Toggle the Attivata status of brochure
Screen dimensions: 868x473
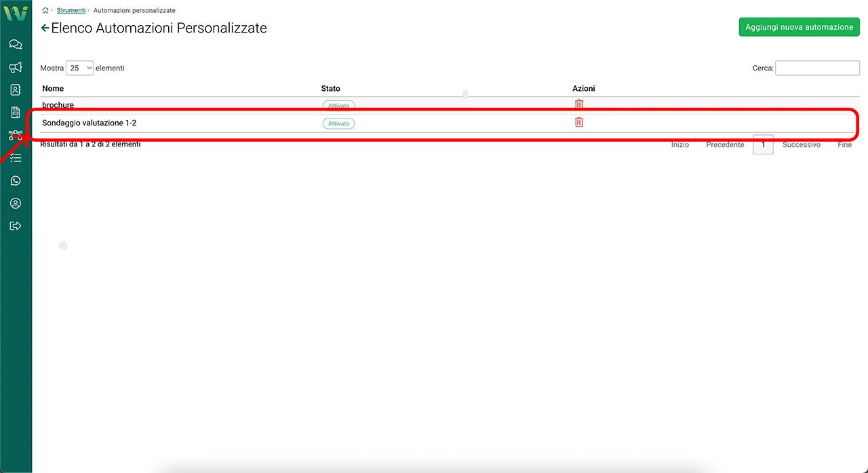click(338, 106)
